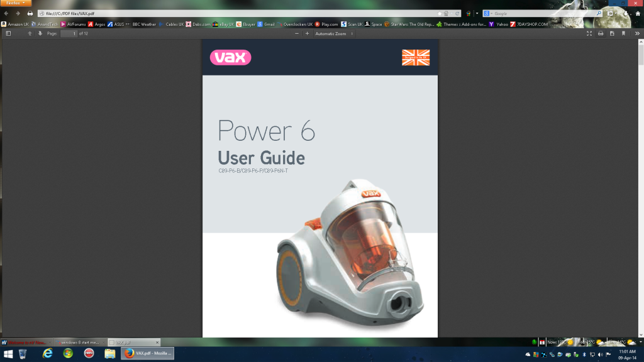Open Star Wars: The Old Rep... bookmark

pyautogui.click(x=409, y=25)
